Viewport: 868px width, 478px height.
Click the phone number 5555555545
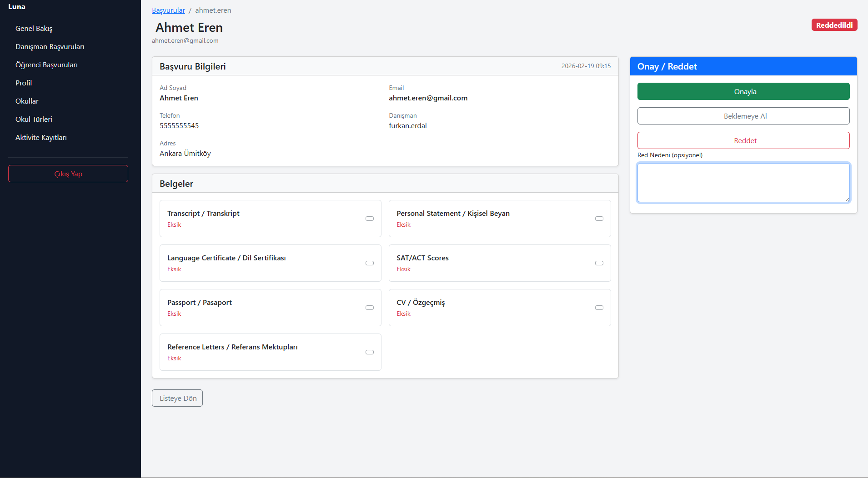tap(179, 125)
